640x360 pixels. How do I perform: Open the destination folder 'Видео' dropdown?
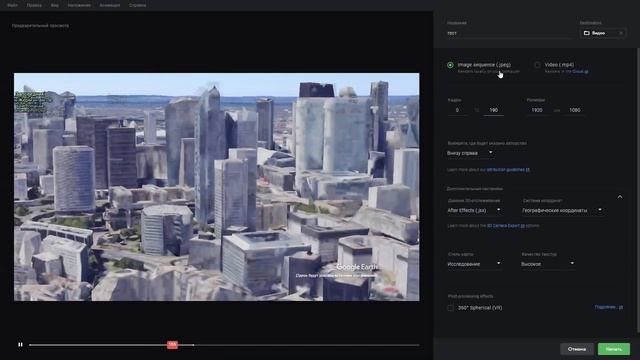603,33
